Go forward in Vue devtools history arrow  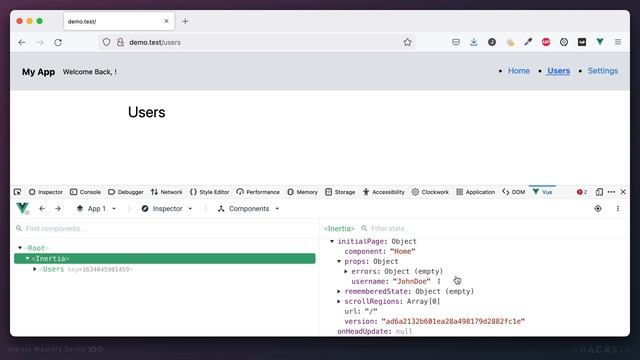point(58,209)
